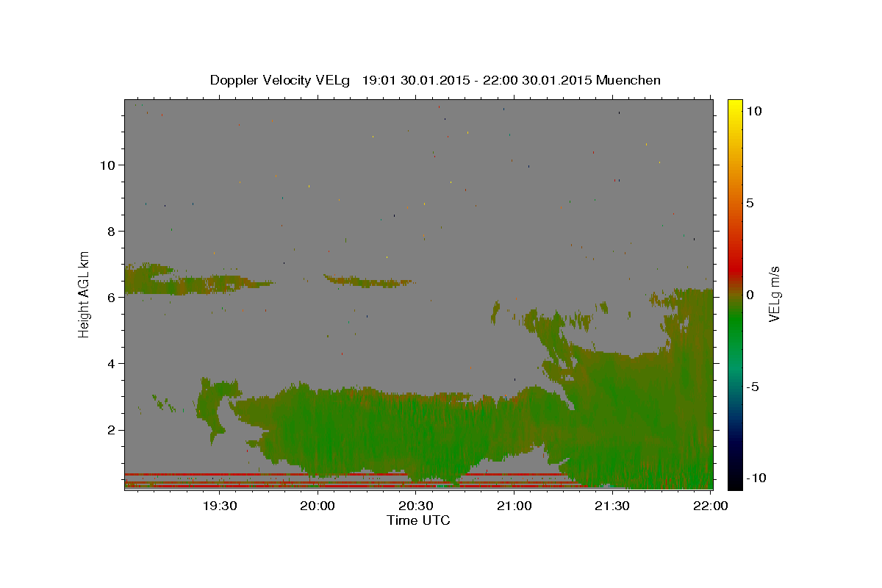Click the thin cloud streak at 6 km near 20:15
This screenshot has width=882, height=588.
tap(367, 281)
